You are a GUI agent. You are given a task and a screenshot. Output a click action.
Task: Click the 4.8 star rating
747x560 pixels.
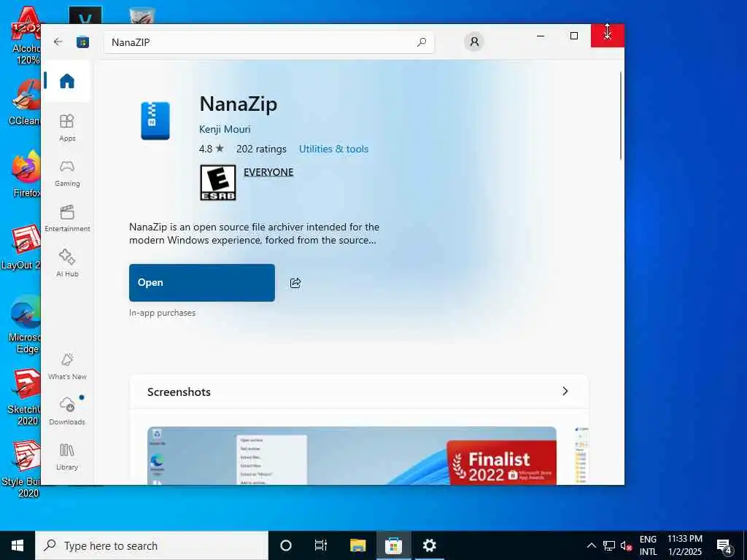211,149
